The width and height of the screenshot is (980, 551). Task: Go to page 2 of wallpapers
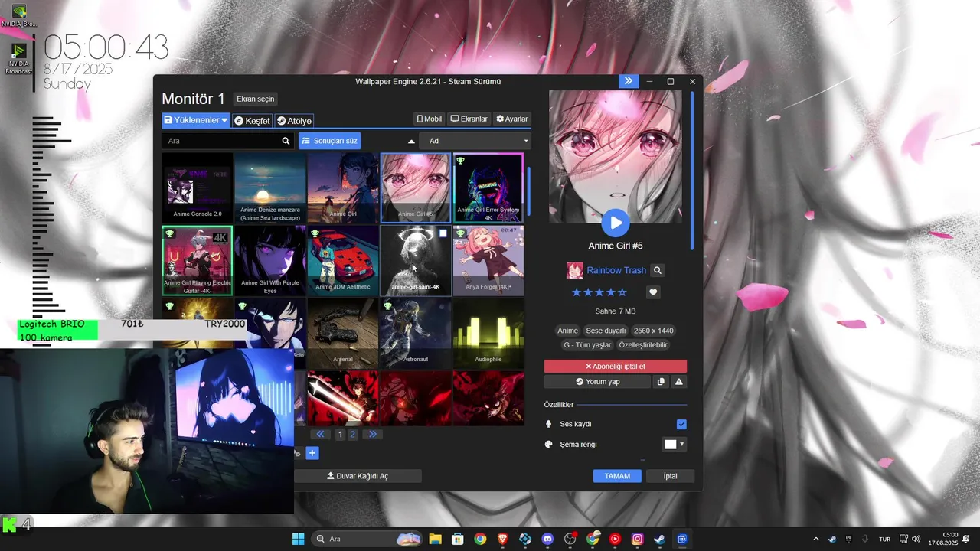(352, 434)
